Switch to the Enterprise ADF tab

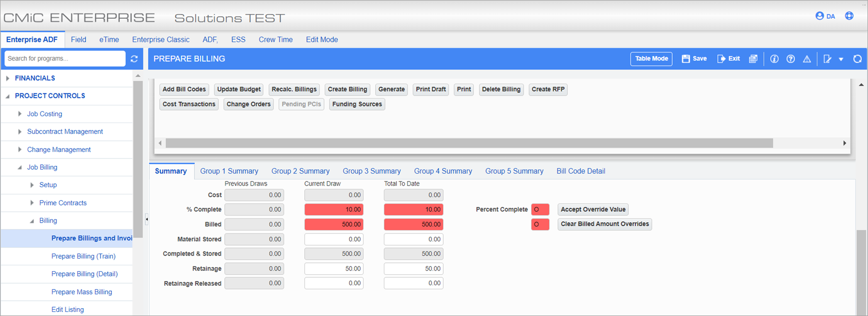click(32, 40)
